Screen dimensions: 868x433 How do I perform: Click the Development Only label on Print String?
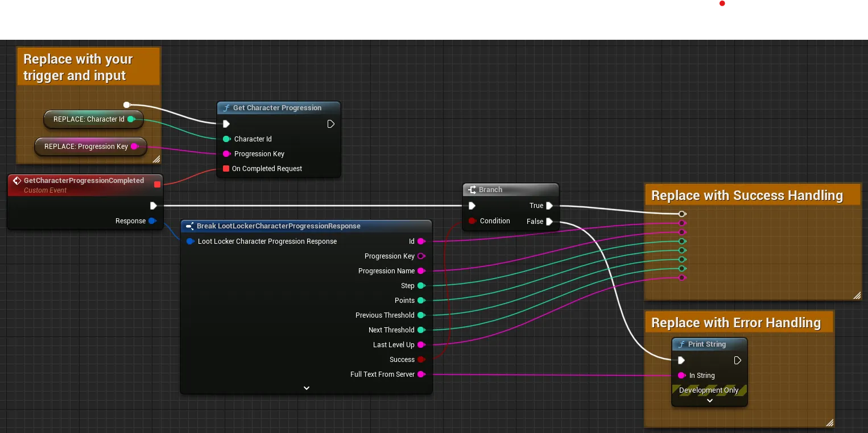point(709,390)
